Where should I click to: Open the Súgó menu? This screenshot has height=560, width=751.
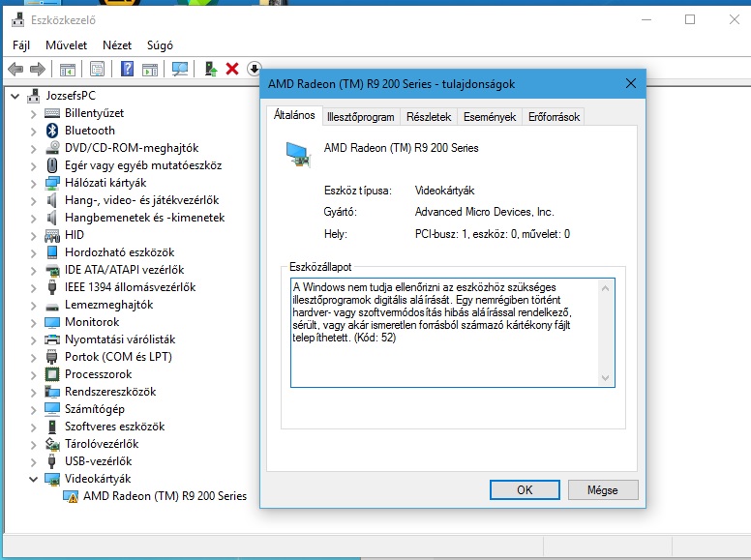coord(160,45)
